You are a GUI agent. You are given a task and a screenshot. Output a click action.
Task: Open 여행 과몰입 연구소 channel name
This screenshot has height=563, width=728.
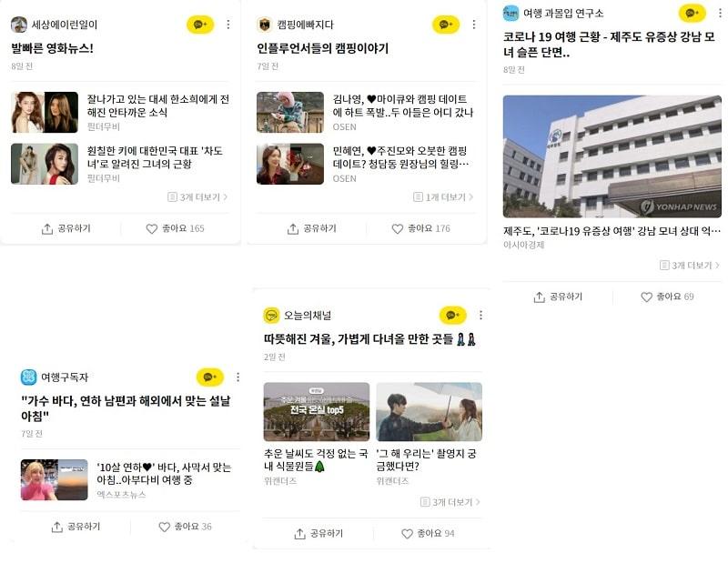[x=563, y=13]
